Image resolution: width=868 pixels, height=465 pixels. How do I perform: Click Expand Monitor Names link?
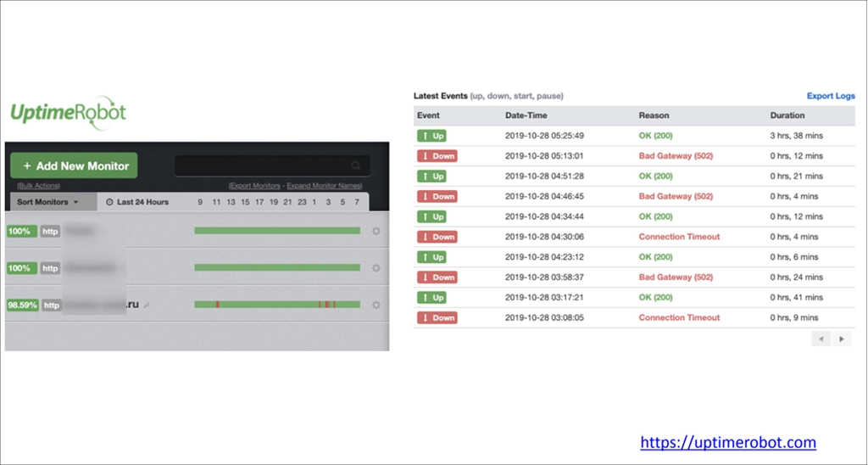click(325, 186)
